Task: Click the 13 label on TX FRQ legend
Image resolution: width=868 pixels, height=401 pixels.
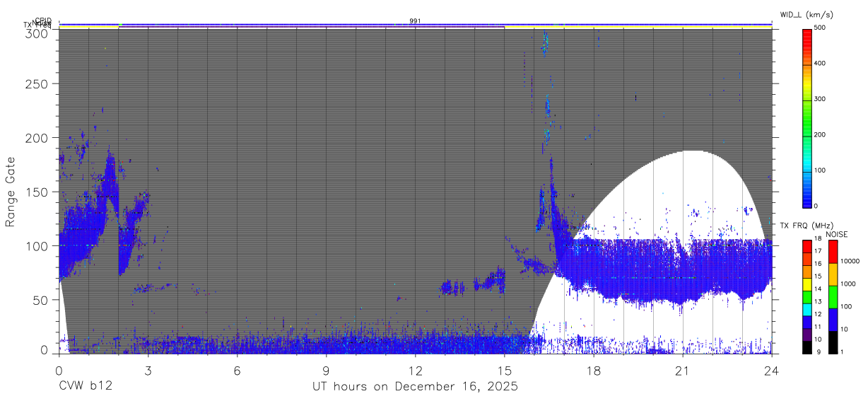Action: [818, 301]
